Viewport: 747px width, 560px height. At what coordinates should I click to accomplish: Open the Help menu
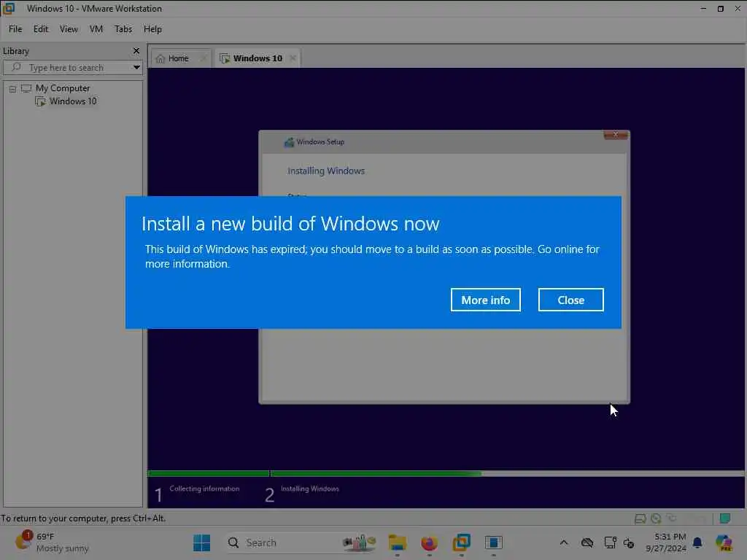[x=152, y=29]
